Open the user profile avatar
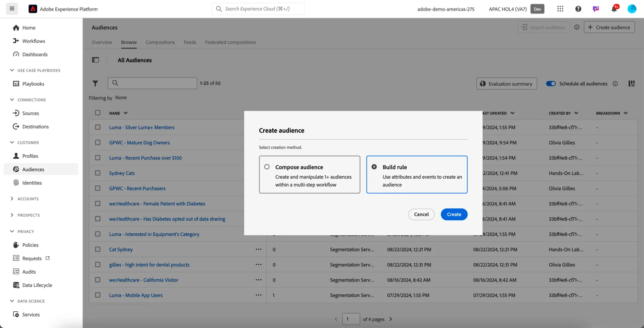 coord(632,9)
